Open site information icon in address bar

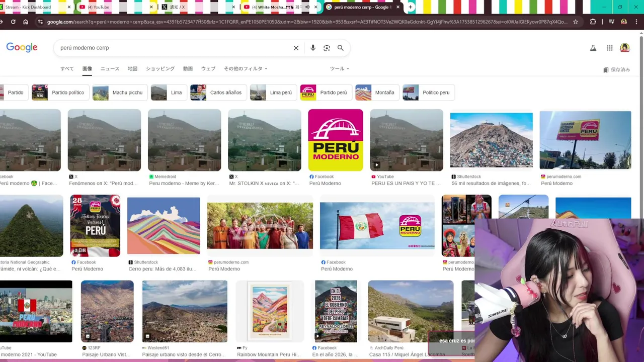coord(40,22)
